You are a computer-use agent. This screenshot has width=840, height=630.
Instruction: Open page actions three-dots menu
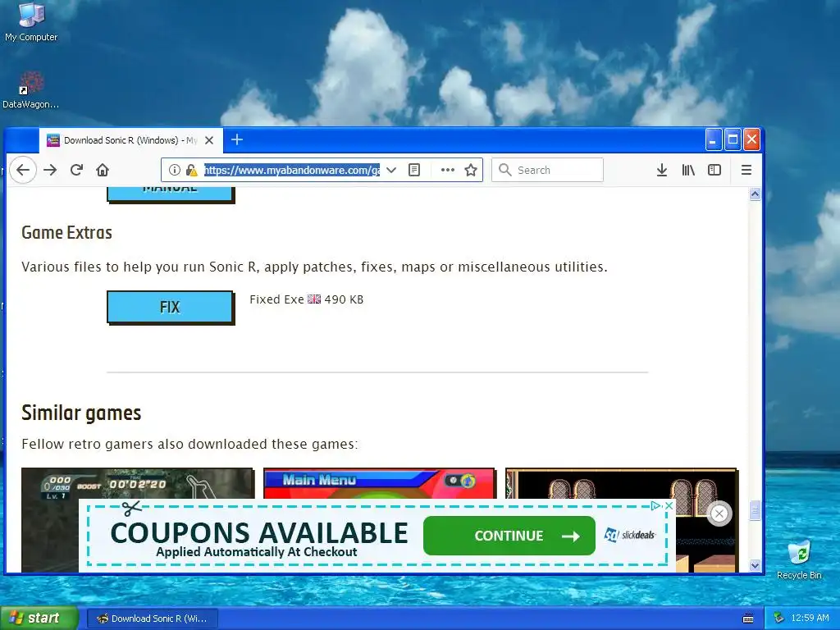tap(447, 170)
